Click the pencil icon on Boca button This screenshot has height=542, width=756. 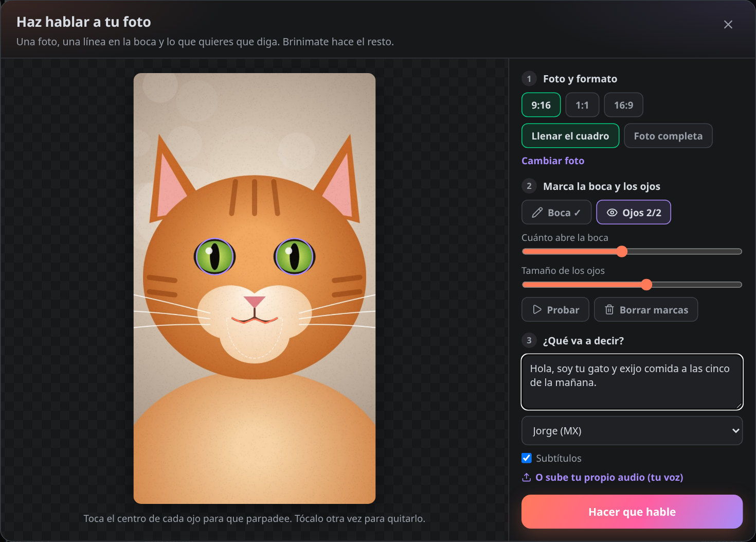(x=537, y=213)
